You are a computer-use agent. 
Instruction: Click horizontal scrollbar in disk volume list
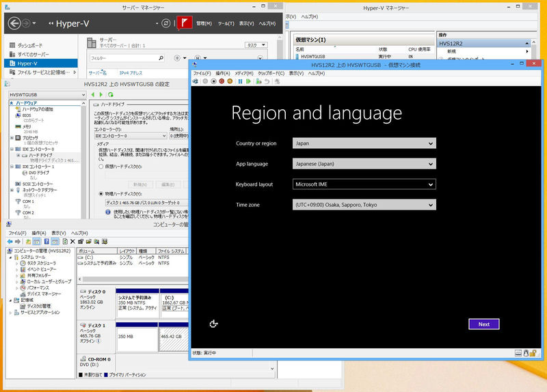pyautogui.click(x=135, y=279)
